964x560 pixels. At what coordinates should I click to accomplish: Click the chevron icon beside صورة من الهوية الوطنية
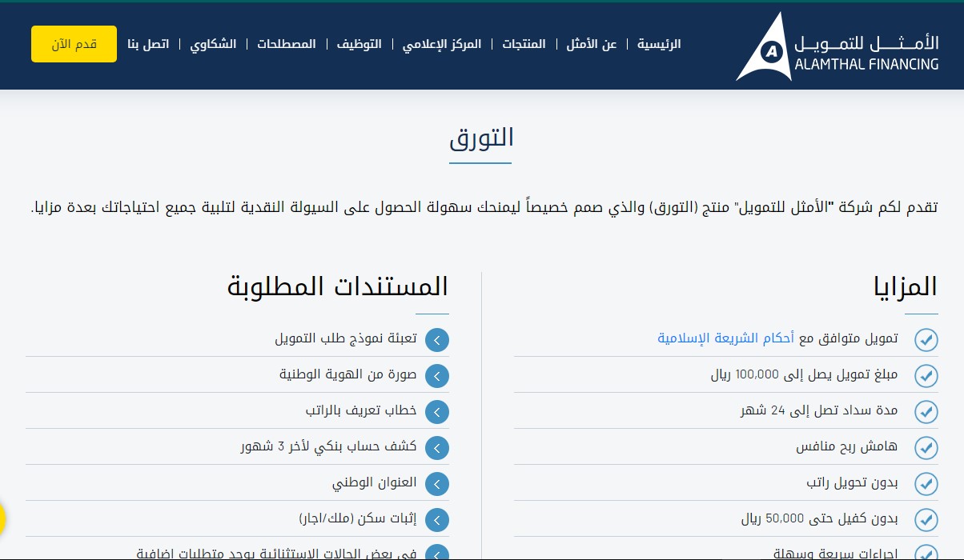pos(437,376)
